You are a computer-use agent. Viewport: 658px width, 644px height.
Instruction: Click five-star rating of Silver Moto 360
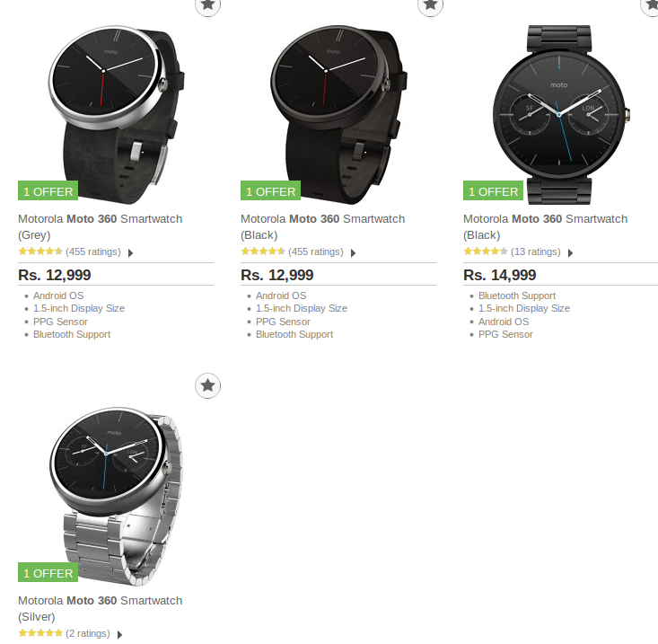(x=40, y=633)
